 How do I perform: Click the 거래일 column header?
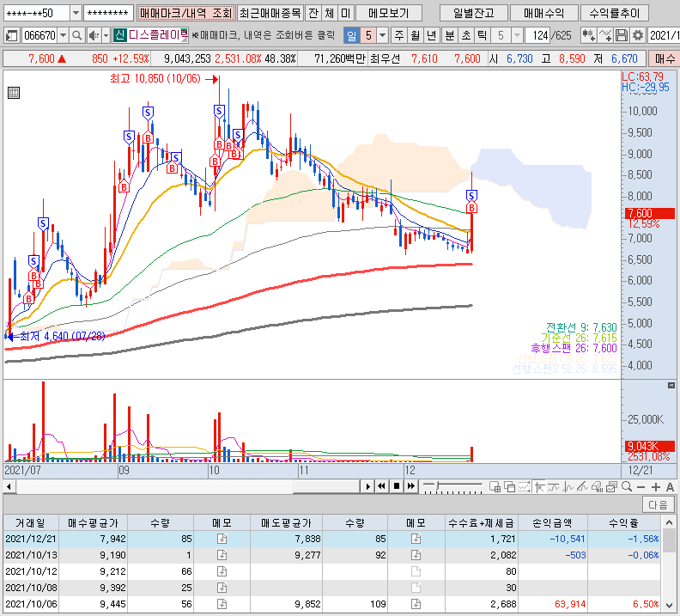(x=30, y=523)
